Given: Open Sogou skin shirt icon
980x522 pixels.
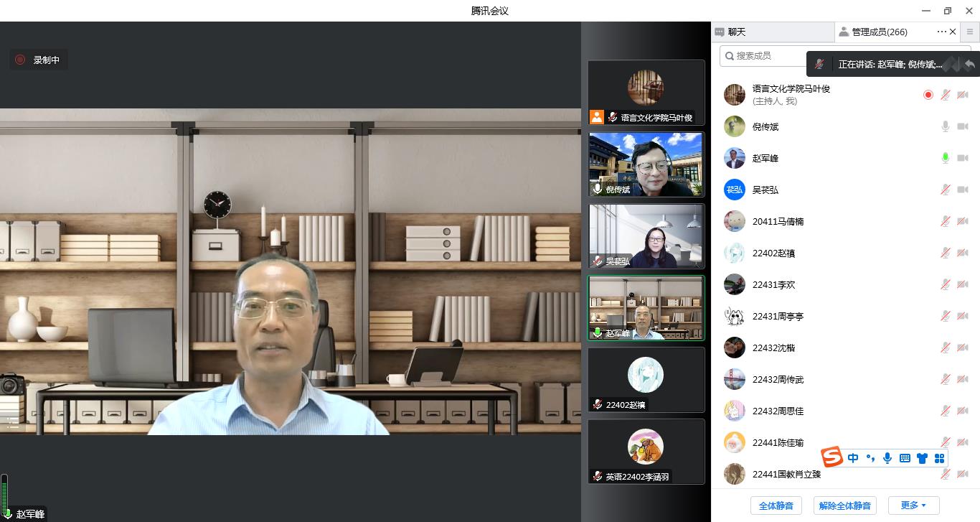Looking at the screenshot, I should tap(922, 458).
